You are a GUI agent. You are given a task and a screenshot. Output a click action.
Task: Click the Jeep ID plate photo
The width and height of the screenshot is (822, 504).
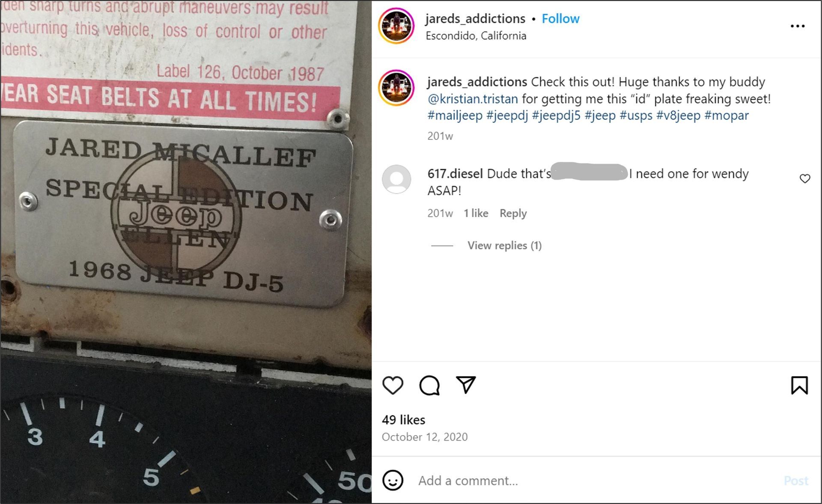tap(186, 252)
